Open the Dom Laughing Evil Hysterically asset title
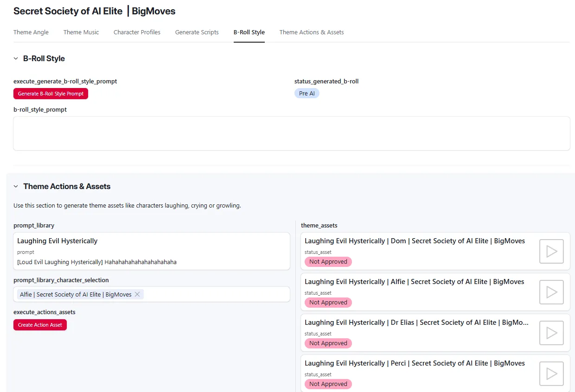Image resolution: width=575 pixels, height=392 pixels. tap(415, 241)
